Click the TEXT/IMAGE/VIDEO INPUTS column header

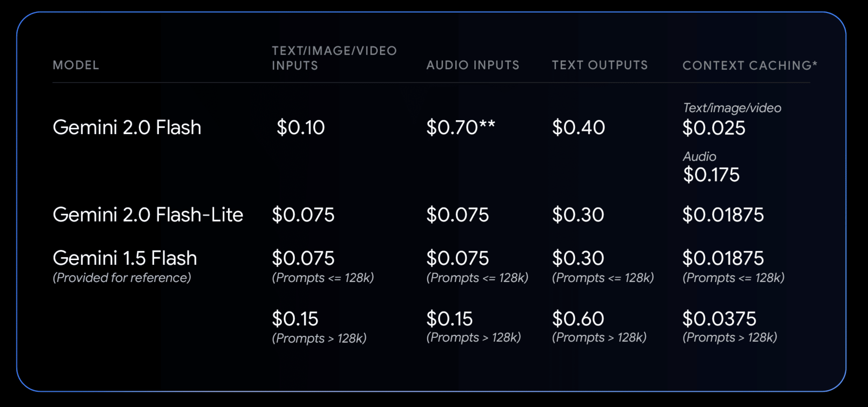(334, 58)
